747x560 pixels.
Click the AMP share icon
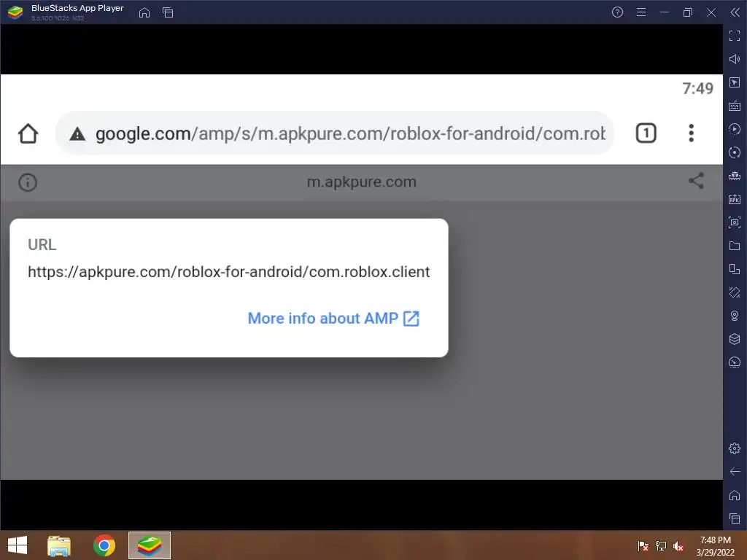(696, 181)
